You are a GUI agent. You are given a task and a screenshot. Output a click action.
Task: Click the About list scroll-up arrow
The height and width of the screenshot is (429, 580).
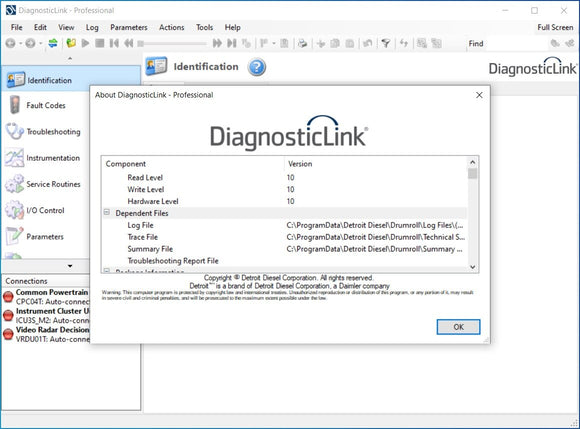click(473, 162)
